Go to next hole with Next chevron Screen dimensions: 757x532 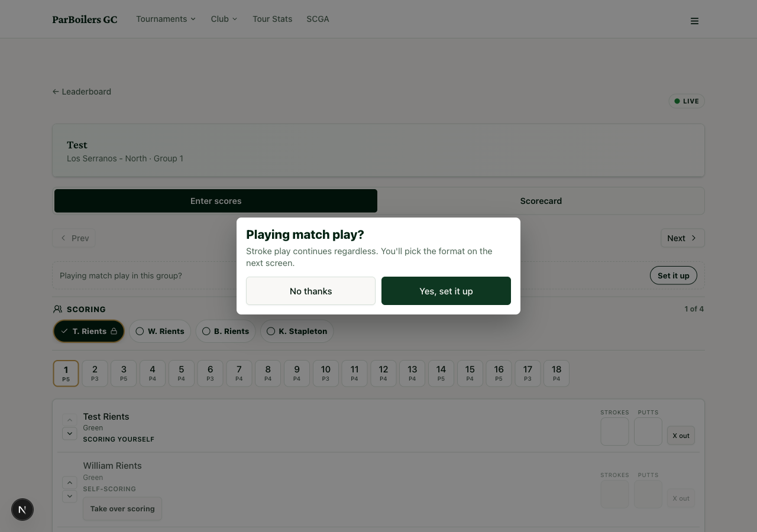click(x=682, y=238)
